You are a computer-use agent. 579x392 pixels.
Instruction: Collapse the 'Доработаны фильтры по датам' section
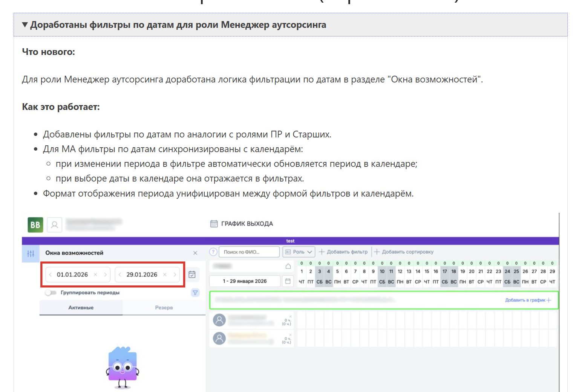pyautogui.click(x=25, y=25)
